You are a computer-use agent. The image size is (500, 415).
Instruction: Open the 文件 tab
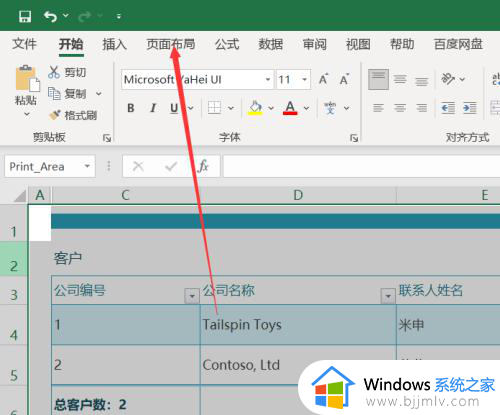pos(24,44)
